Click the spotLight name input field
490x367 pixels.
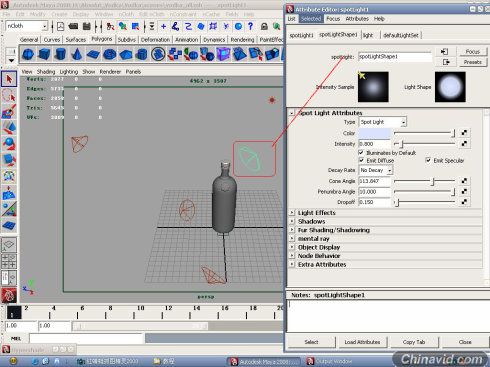point(395,57)
